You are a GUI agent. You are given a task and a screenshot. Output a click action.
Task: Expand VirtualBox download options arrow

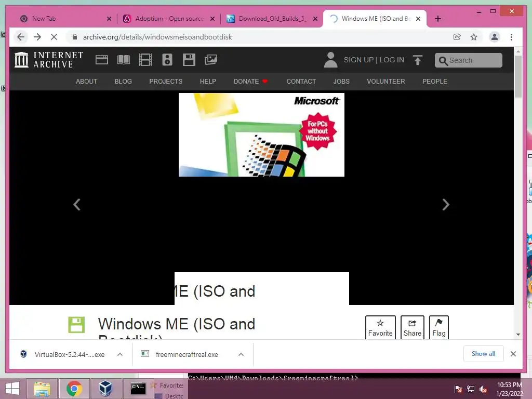point(120,354)
